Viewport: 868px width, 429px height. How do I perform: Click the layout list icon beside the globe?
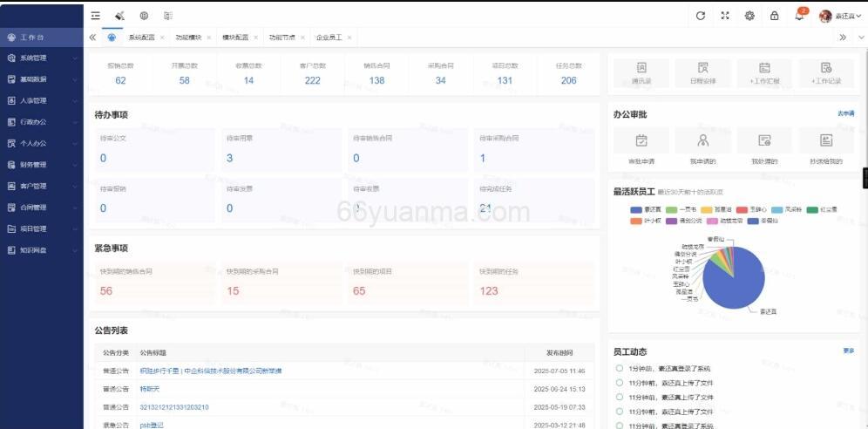click(x=168, y=16)
